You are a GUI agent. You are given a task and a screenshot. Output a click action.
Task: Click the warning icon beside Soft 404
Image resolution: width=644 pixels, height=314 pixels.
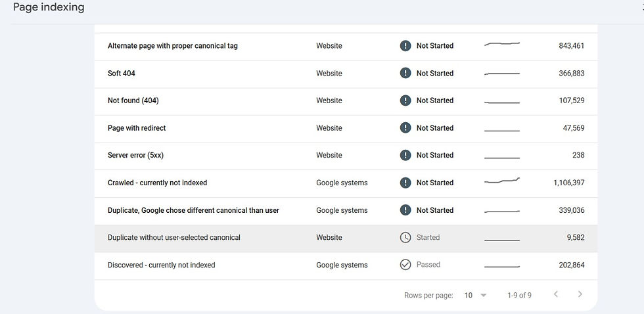point(405,74)
